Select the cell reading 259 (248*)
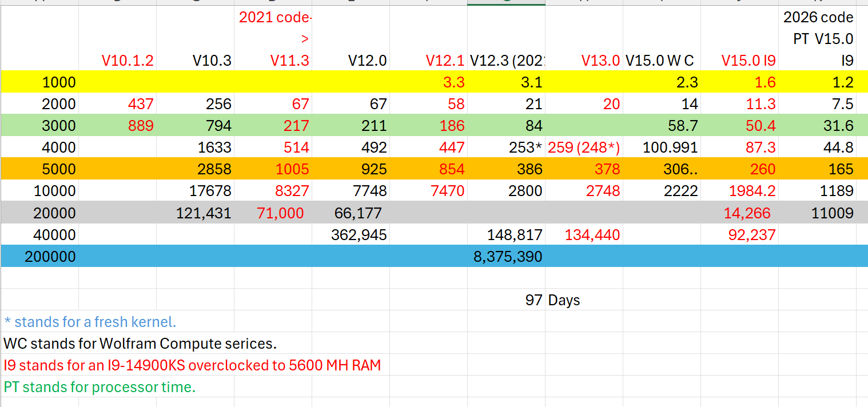 (x=584, y=147)
